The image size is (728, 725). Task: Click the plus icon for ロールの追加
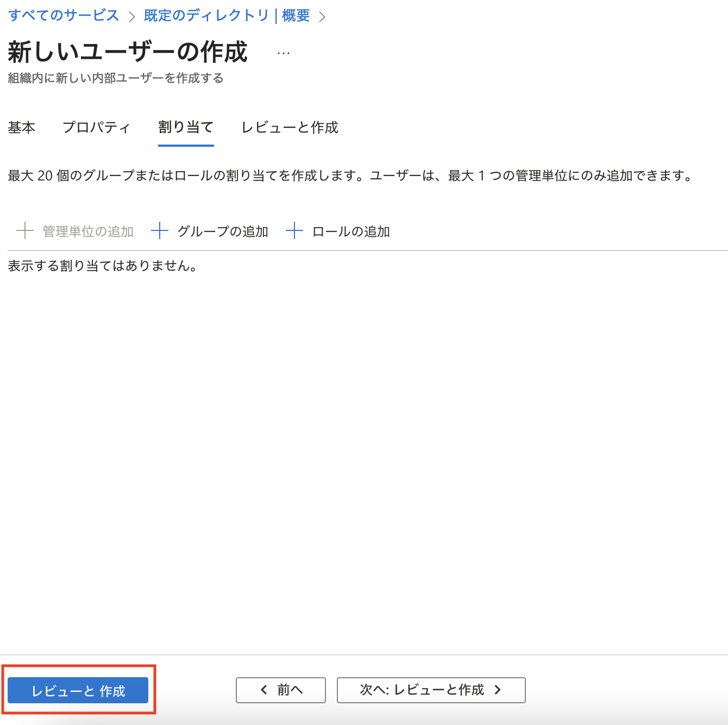294,231
